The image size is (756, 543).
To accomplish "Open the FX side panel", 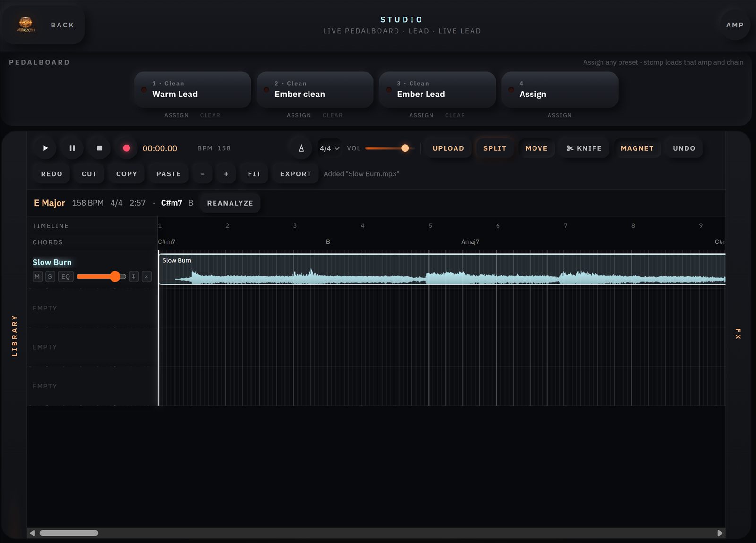I will (x=738, y=334).
